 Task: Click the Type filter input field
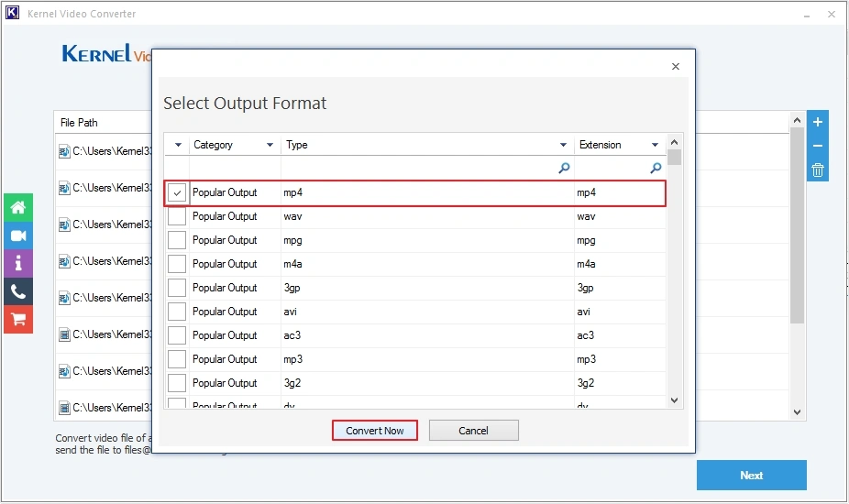[428, 168]
